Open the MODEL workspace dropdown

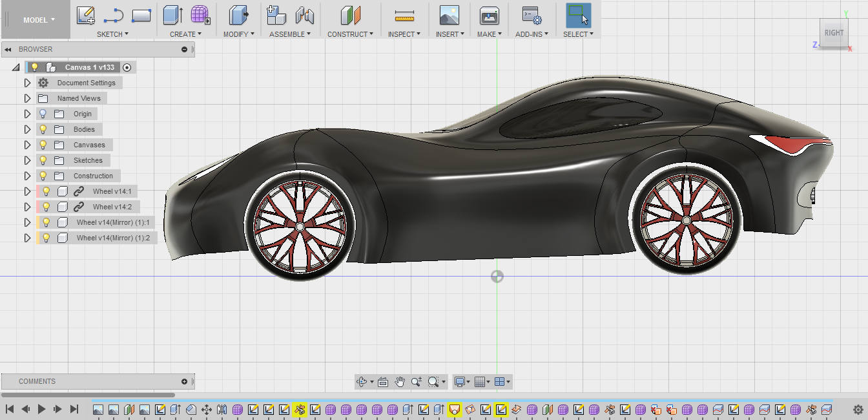click(39, 20)
